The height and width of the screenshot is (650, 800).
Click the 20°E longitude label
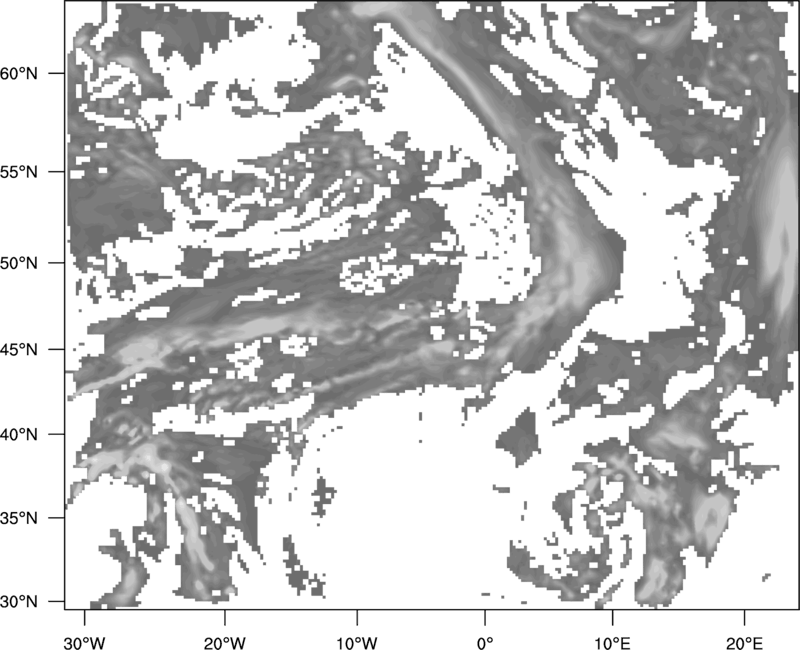[x=744, y=643]
